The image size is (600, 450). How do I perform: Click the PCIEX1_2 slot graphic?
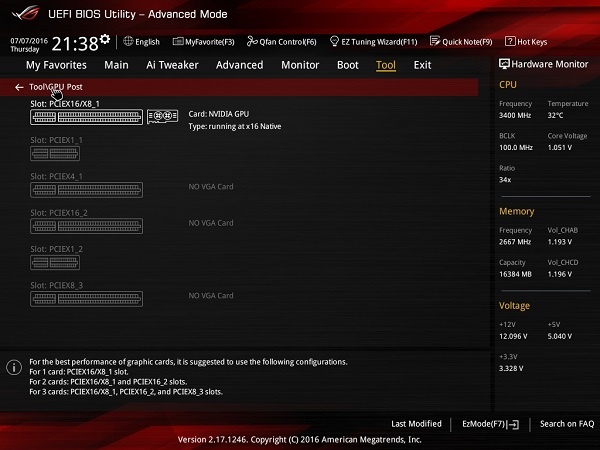55,262
